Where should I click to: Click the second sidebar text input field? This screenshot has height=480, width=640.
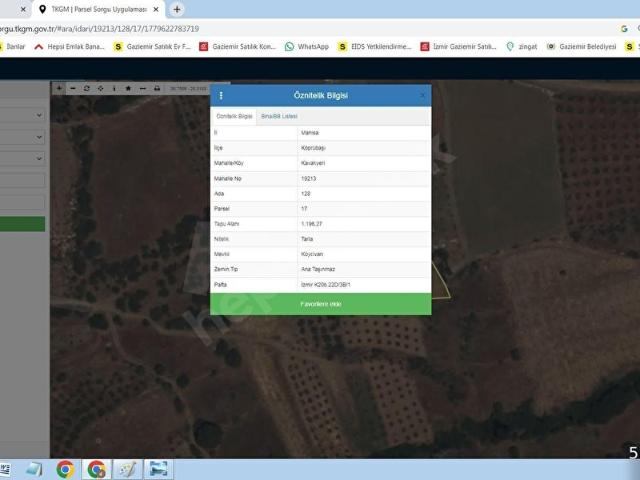22,202
